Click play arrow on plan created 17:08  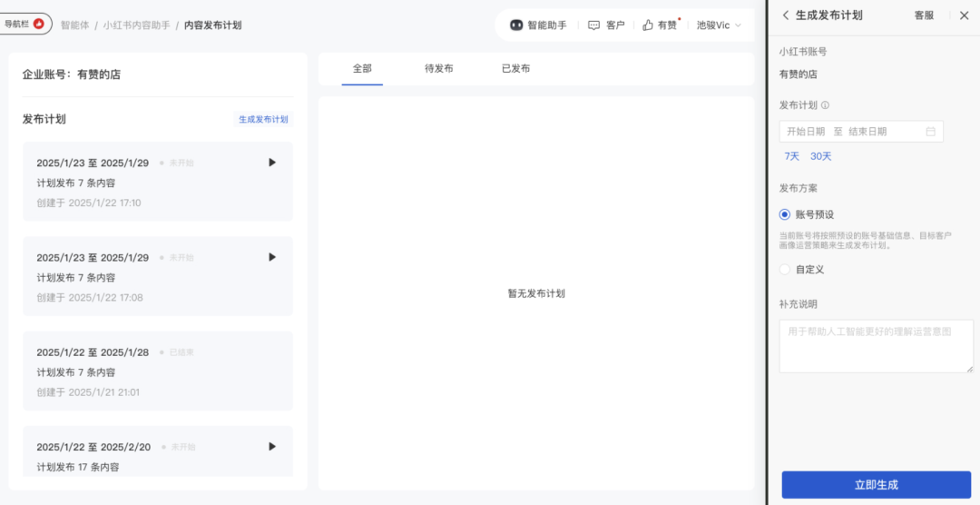[x=272, y=257]
